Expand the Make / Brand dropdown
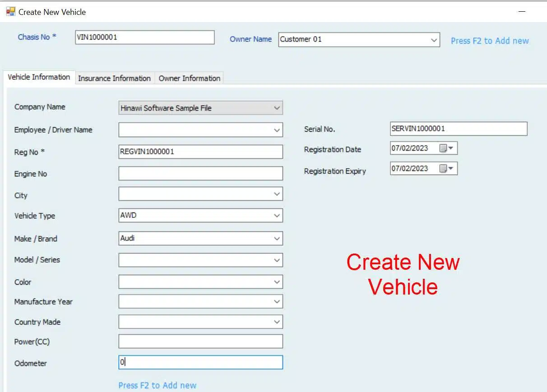 point(277,239)
